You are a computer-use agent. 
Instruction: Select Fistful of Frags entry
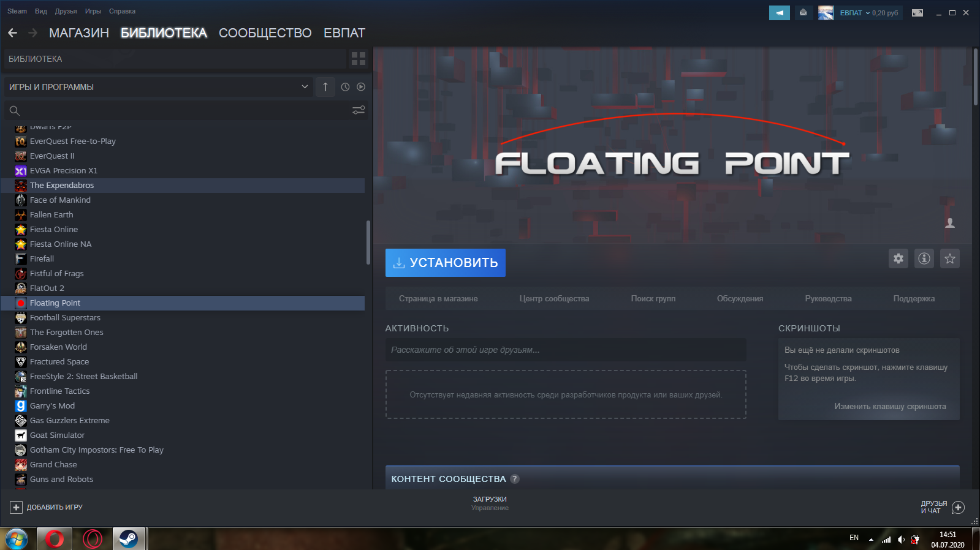point(183,274)
